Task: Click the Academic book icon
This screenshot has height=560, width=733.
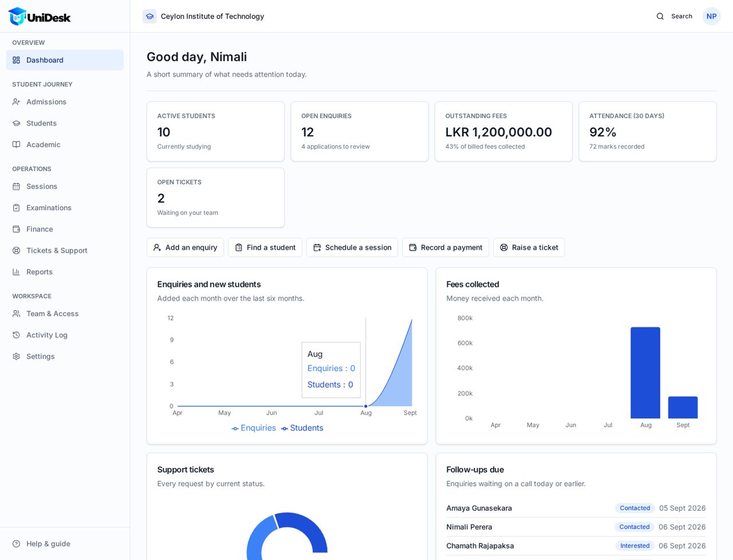Action: pyautogui.click(x=17, y=144)
